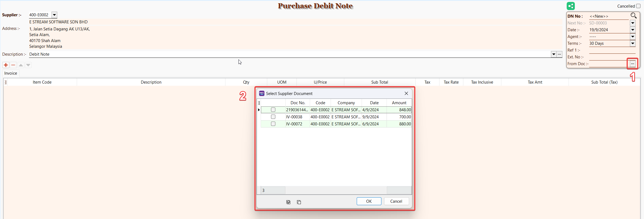Screen dimensions: 644x219
Task: Remove row using red minus icon
Action: [13, 65]
